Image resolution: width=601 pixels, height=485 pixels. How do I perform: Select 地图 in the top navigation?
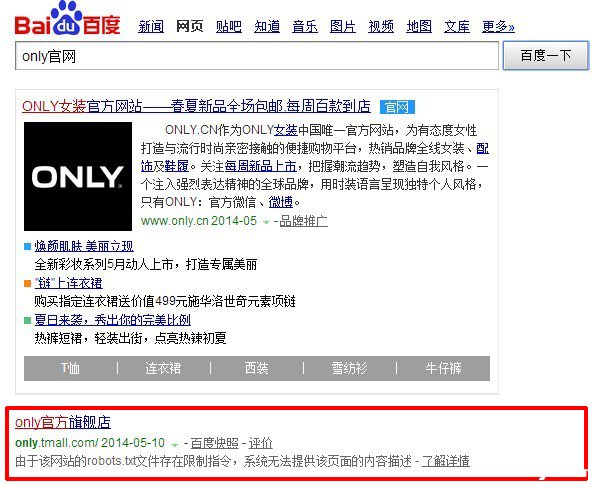(419, 26)
